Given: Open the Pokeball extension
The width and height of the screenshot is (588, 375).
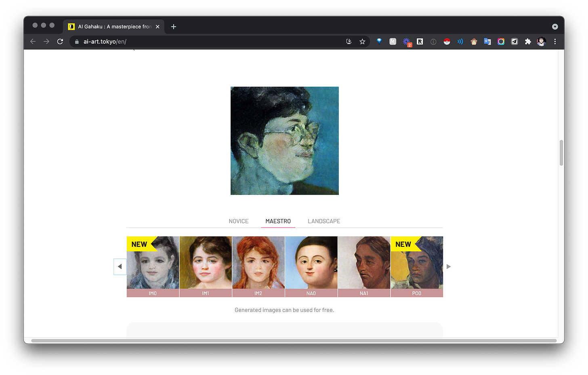Looking at the screenshot, I should [447, 42].
